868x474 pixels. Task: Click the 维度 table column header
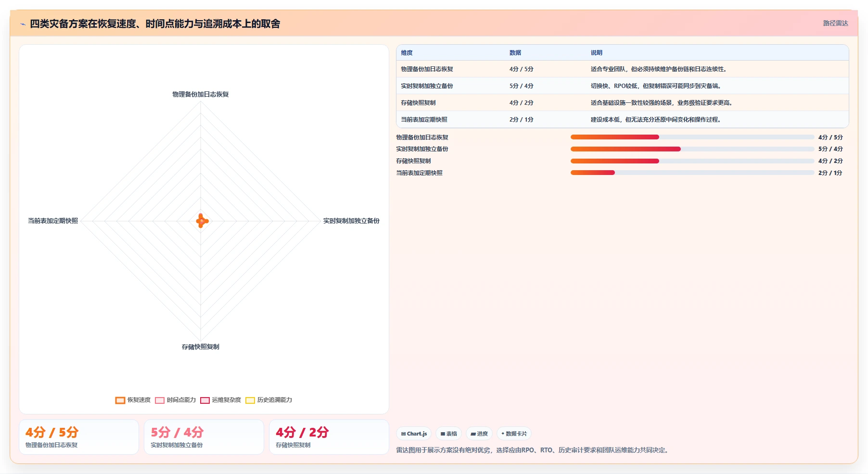(407, 53)
